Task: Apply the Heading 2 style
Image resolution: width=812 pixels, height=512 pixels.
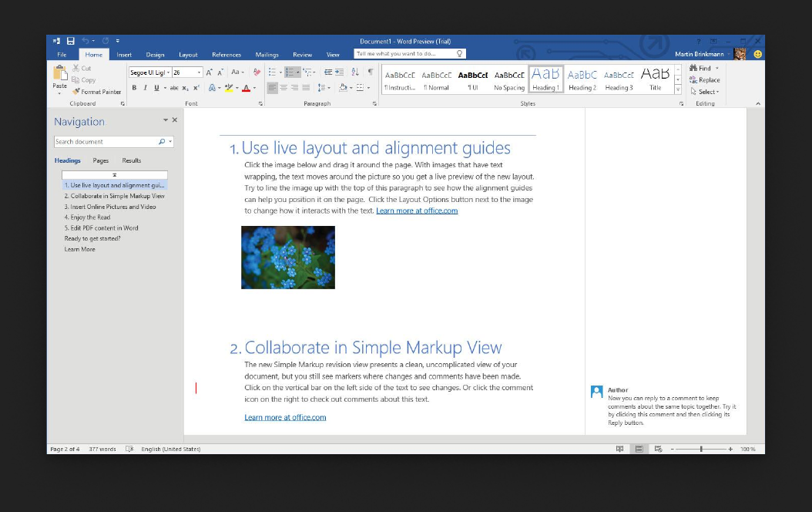Action: point(582,79)
